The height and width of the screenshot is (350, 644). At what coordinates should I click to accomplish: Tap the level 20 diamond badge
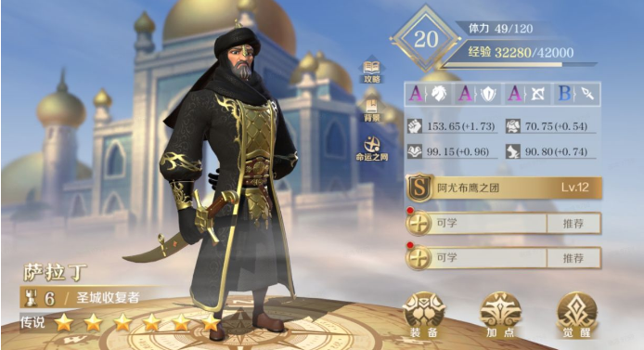point(426,39)
